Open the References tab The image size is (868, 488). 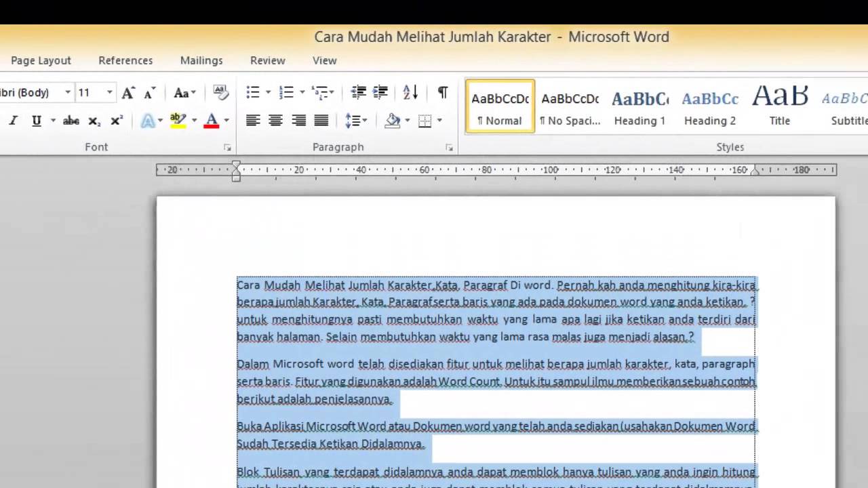(125, 60)
